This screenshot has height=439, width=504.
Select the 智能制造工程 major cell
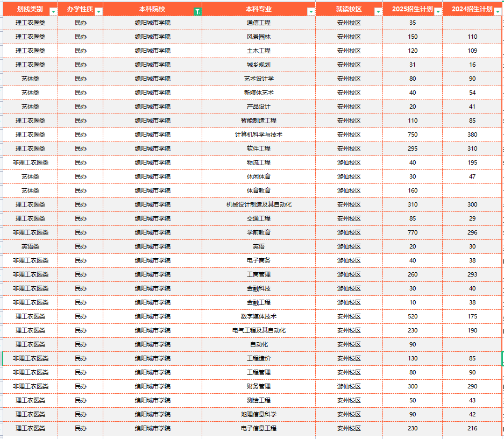tap(259, 121)
